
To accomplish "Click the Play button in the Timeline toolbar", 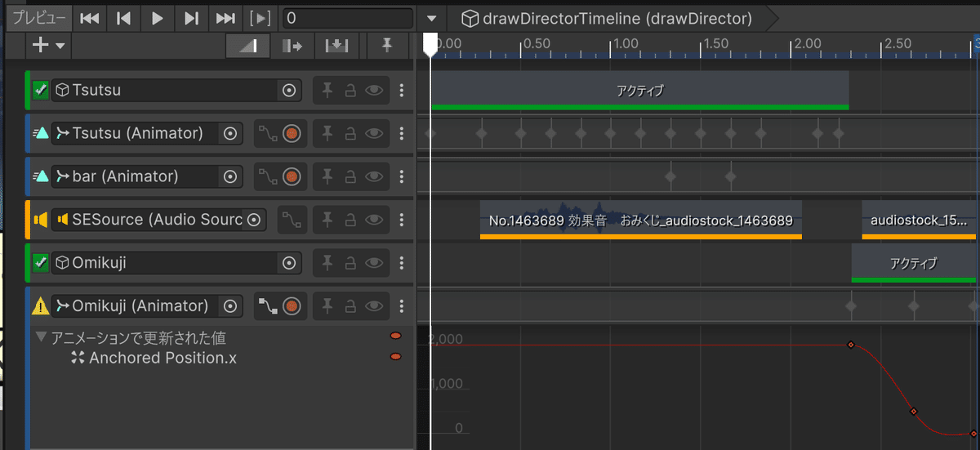I will (158, 18).
